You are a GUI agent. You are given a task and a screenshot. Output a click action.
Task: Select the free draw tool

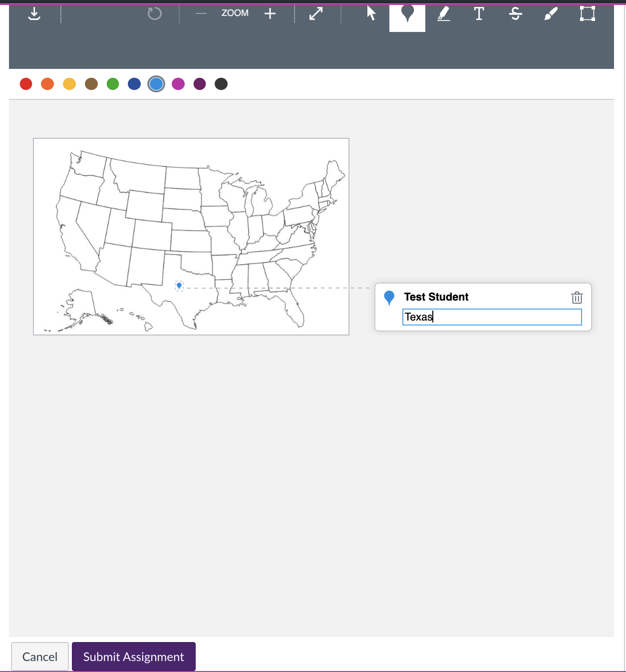pos(551,13)
